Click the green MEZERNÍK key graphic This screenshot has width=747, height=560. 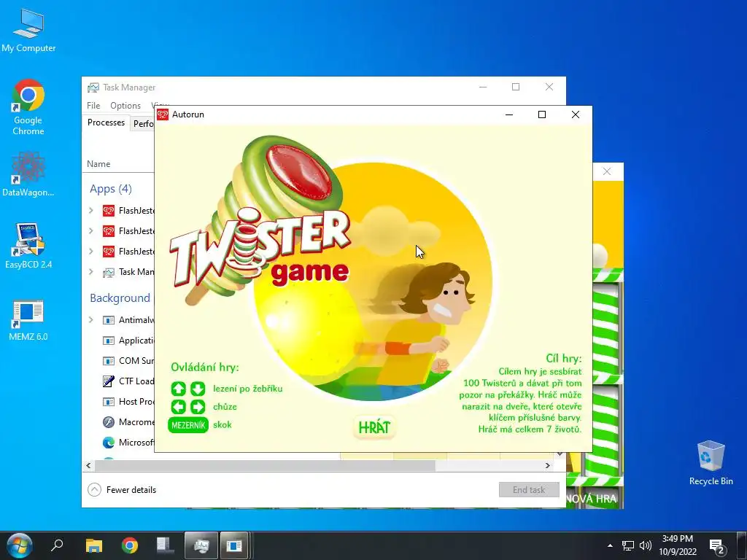188,425
